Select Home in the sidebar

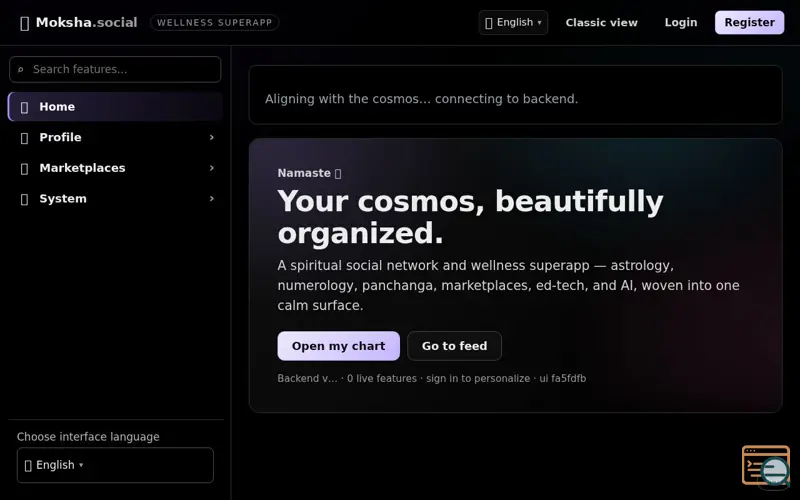pos(115,107)
